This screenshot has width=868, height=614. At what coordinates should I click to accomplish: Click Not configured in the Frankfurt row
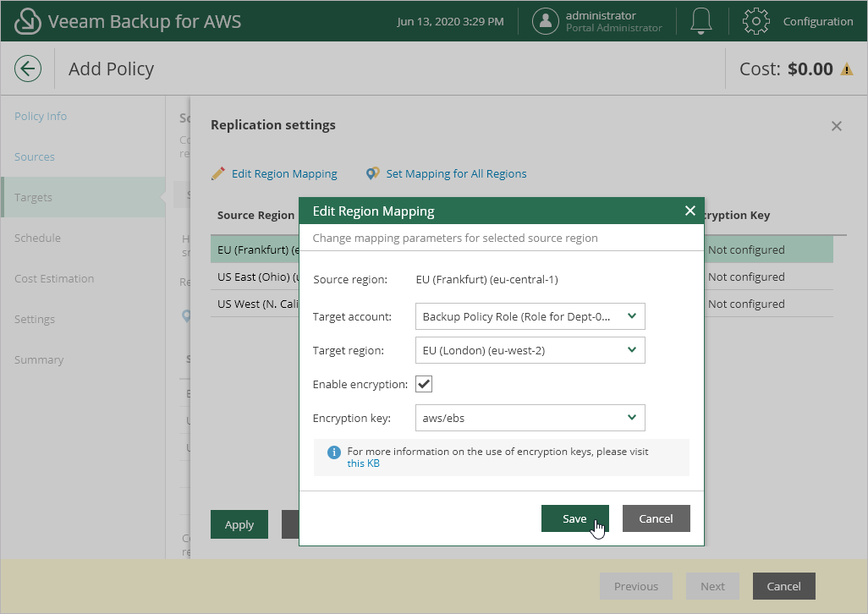coord(746,250)
